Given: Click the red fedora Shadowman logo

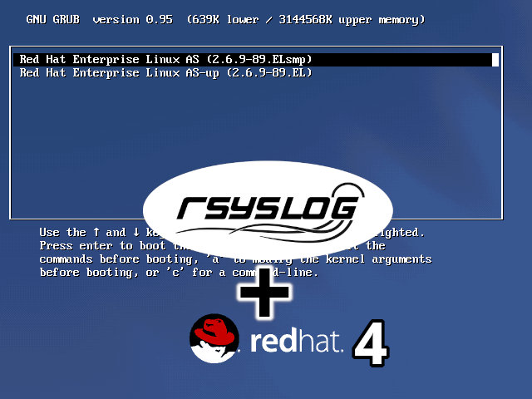Looking at the screenshot, I should click(214, 338).
